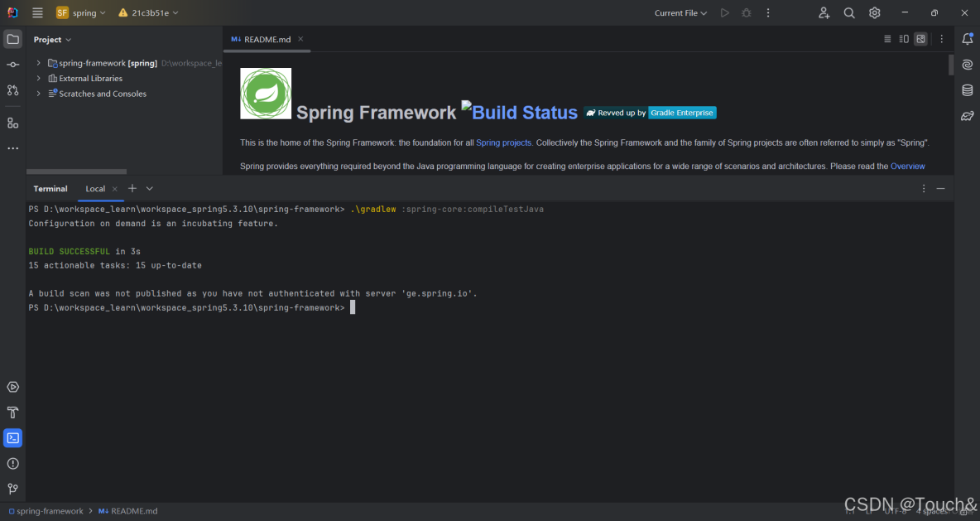Open the Spring projects link
This screenshot has width=980, height=521.
503,142
